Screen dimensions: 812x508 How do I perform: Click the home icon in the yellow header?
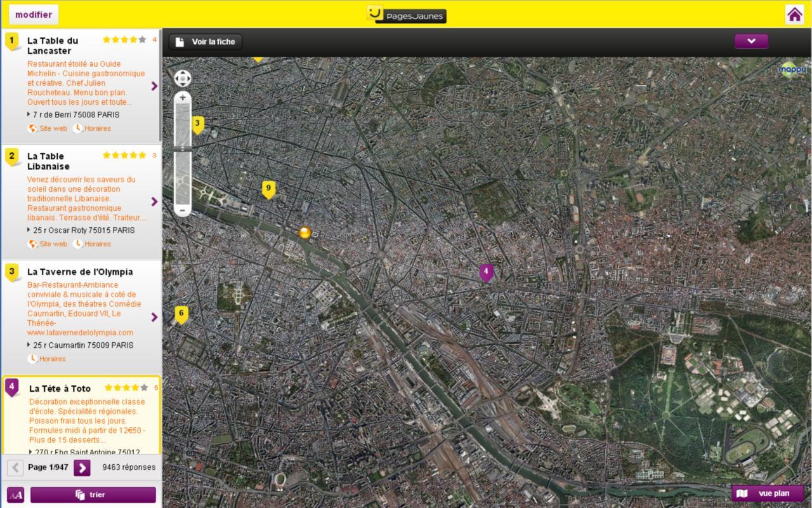click(x=795, y=14)
